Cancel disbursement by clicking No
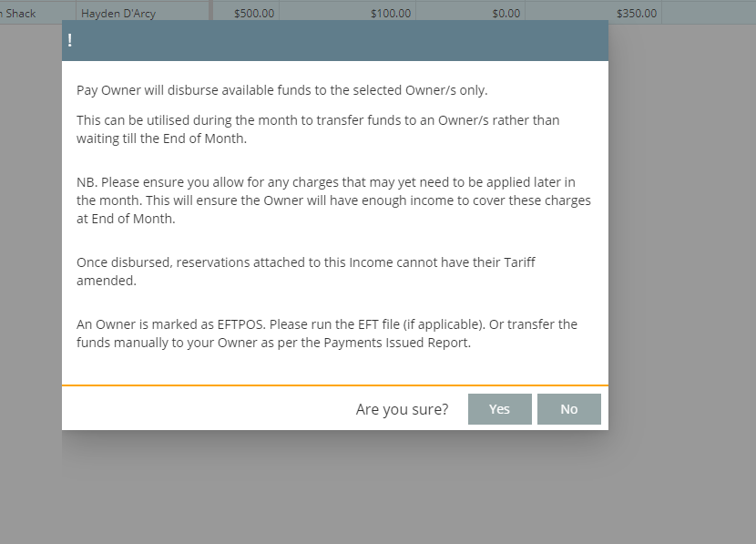 pyautogui.click(x=568, y=409)
